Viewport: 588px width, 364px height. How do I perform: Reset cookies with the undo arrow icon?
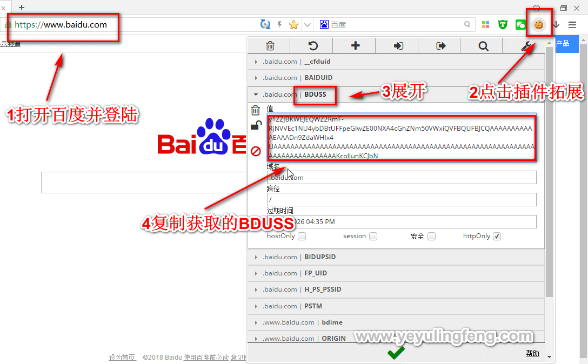click(x=313, y=46)
